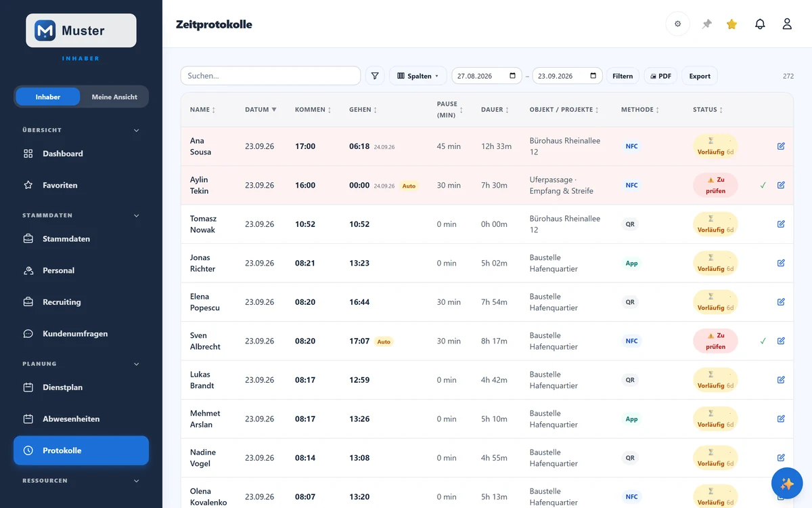Edit Tomasz Nowak's time entry

click(781, 224)
